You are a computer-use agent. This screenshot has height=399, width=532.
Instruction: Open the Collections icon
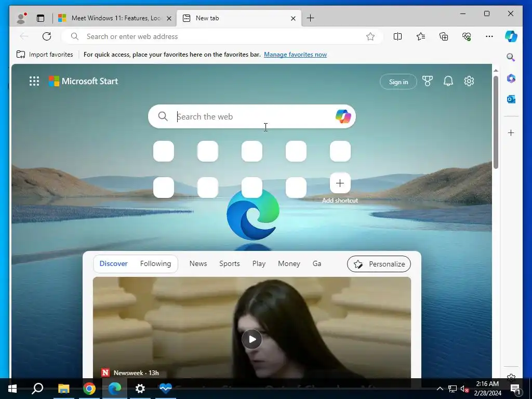coord(444,36)
